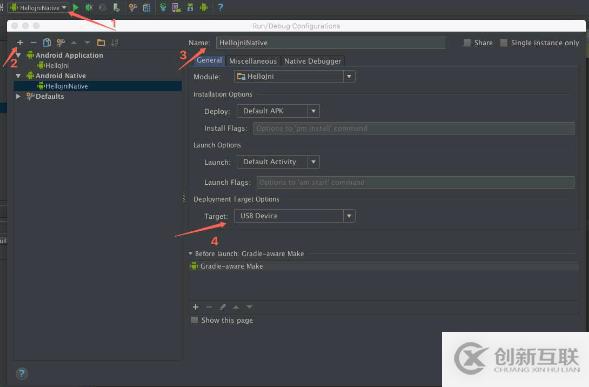Select HelloJni under Android Application
The image size is (589, 387).
(57, 66)
